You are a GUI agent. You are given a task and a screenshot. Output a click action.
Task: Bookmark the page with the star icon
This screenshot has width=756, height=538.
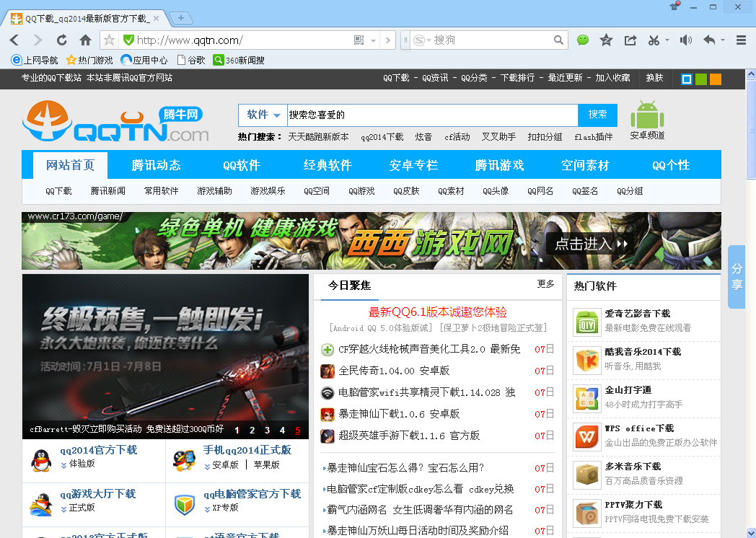coord(606,40)
